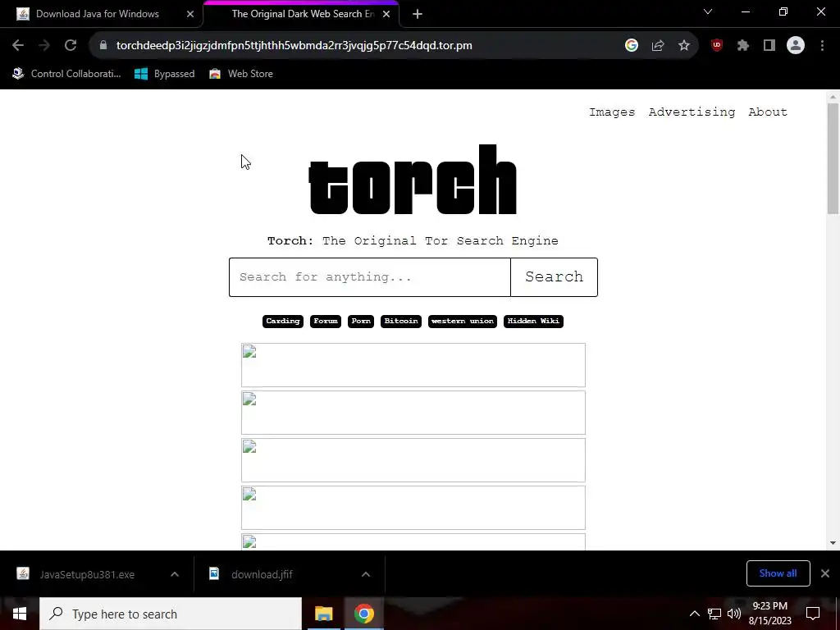This screenshot has width=840, height=630.
Task: Click Show all downloads
Action: pyautogui.click(x=778, y=573)
